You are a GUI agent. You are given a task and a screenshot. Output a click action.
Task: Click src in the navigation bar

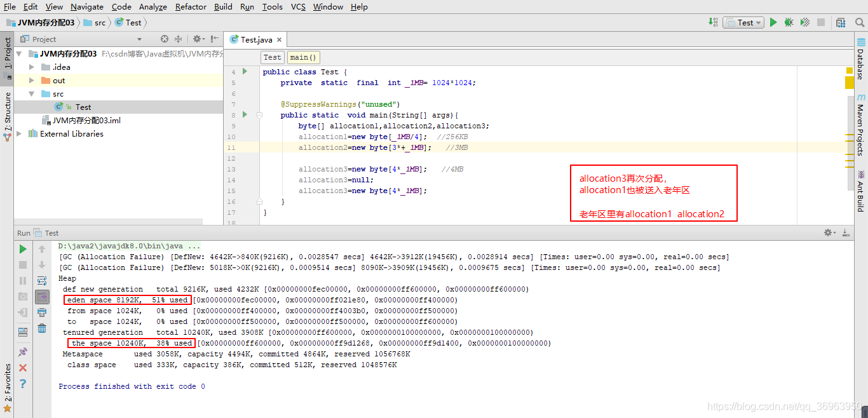[x=94, y=22]
